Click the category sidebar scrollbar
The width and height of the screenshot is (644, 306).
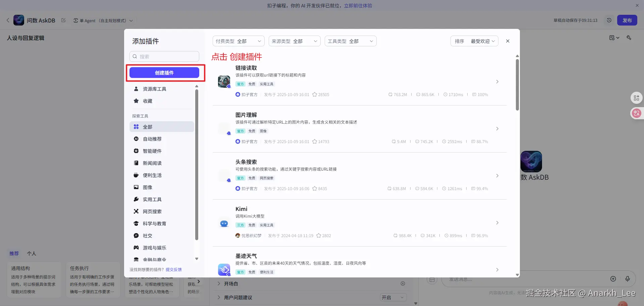pyautogui.click(x=197, y=165)
